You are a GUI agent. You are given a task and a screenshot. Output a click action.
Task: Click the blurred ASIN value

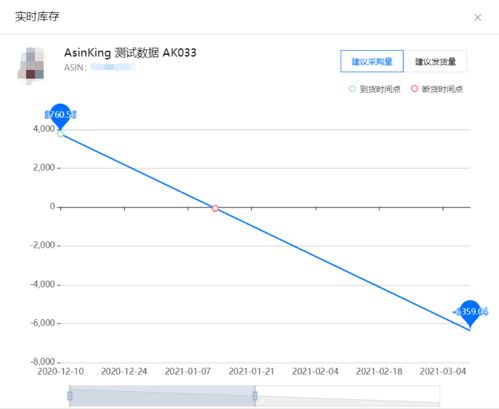(113, 67)
